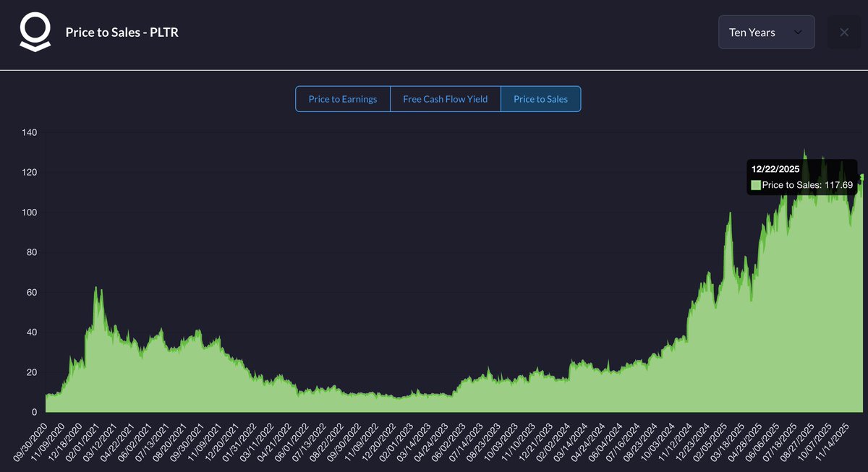
Task: Switch to the Price to Earnings tab
Action: (x=343, y=99)
